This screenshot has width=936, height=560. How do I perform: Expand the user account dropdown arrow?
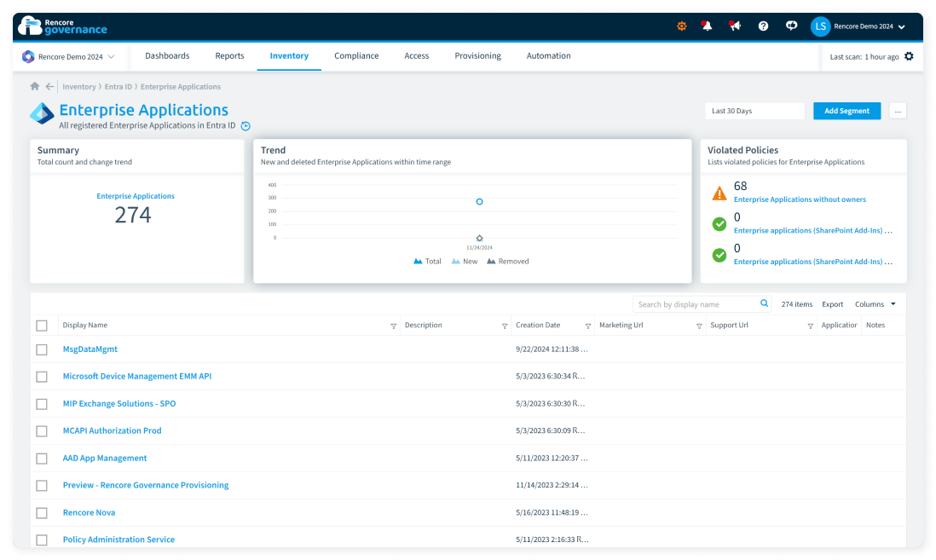click(901, 27)
